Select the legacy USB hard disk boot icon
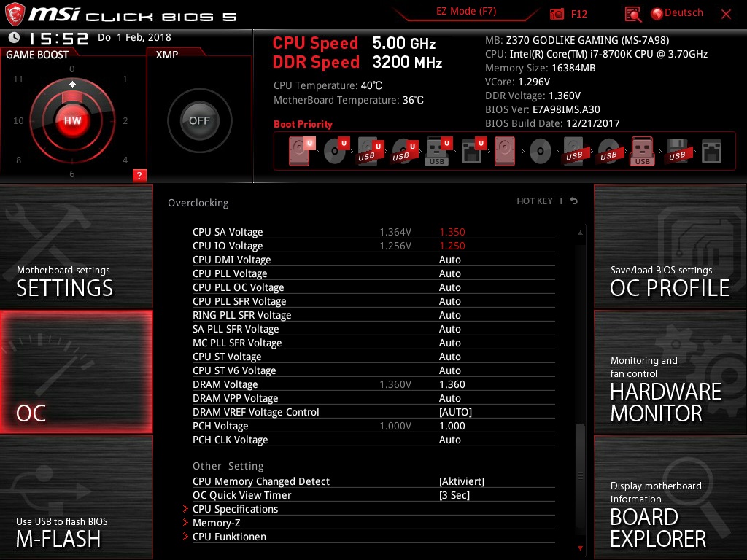Image resolution: width=747 pixels, height=560 pixels. tap(575, 151)
